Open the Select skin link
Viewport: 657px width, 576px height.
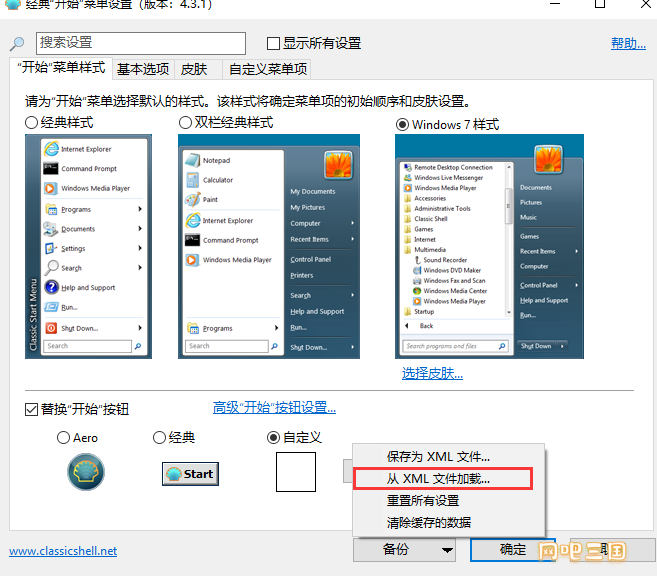click(432, 373)
